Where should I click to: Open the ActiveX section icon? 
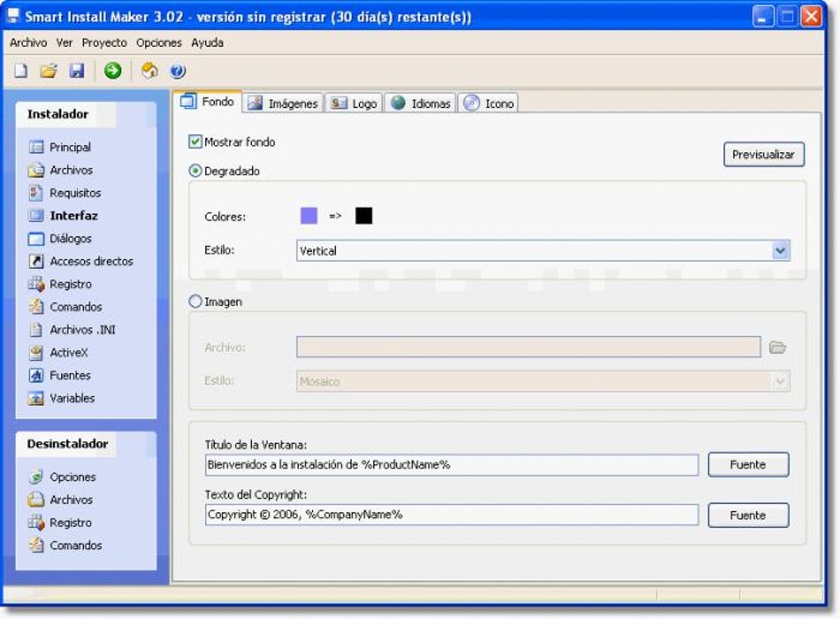pos(36,352)
